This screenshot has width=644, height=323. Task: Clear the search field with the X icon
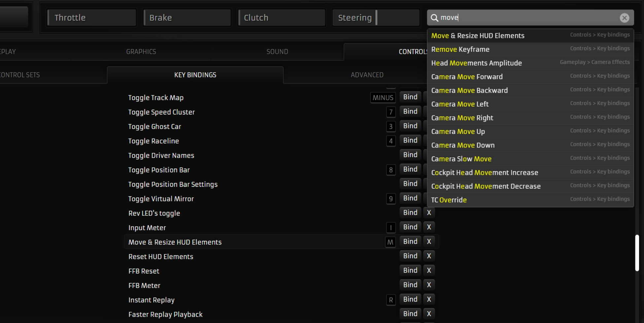click(x=624, y=18)
